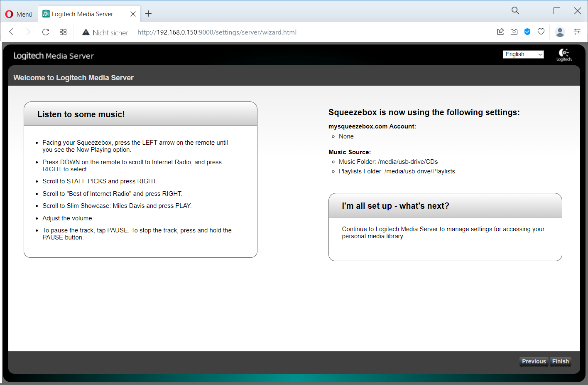This screenshot has height=385, width=588.
Task: Open the English language dropdown
Action: click(x=523, y=54)
